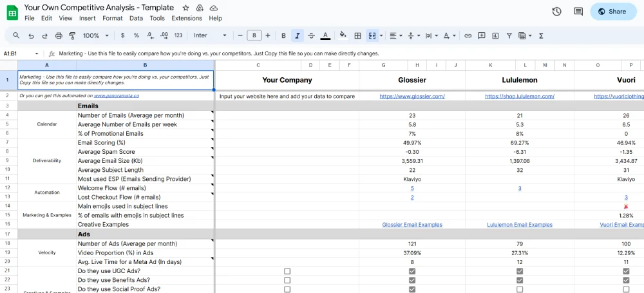This screenshot has height=293, width=644.
Task: Decrease font size with the minus icon
Action: point(240,36)
